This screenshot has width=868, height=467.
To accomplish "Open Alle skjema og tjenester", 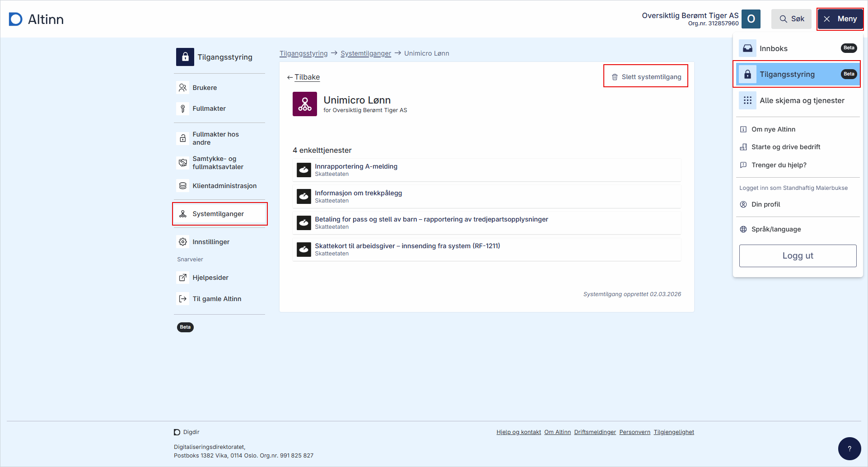I will (802, 100).
